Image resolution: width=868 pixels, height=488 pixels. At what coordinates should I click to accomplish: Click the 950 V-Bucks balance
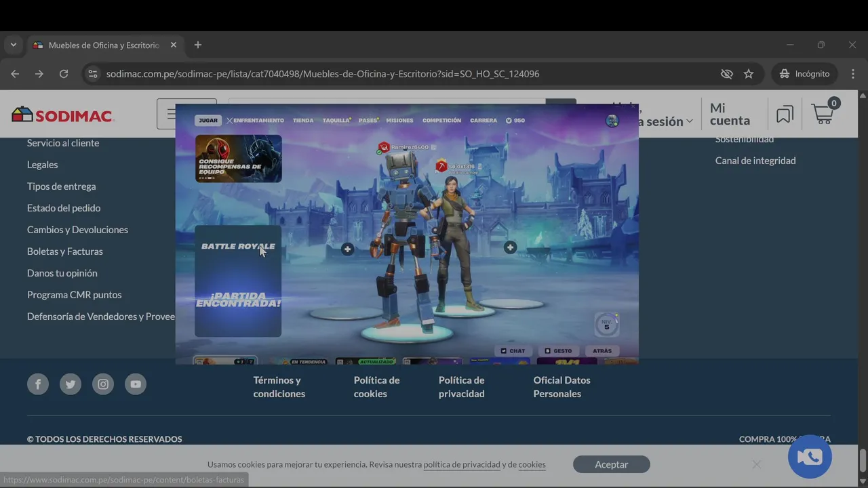point(515,121)
